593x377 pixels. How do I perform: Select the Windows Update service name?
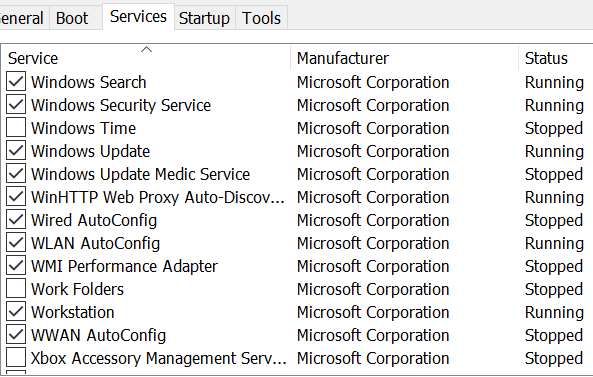(x=90, y=151)
